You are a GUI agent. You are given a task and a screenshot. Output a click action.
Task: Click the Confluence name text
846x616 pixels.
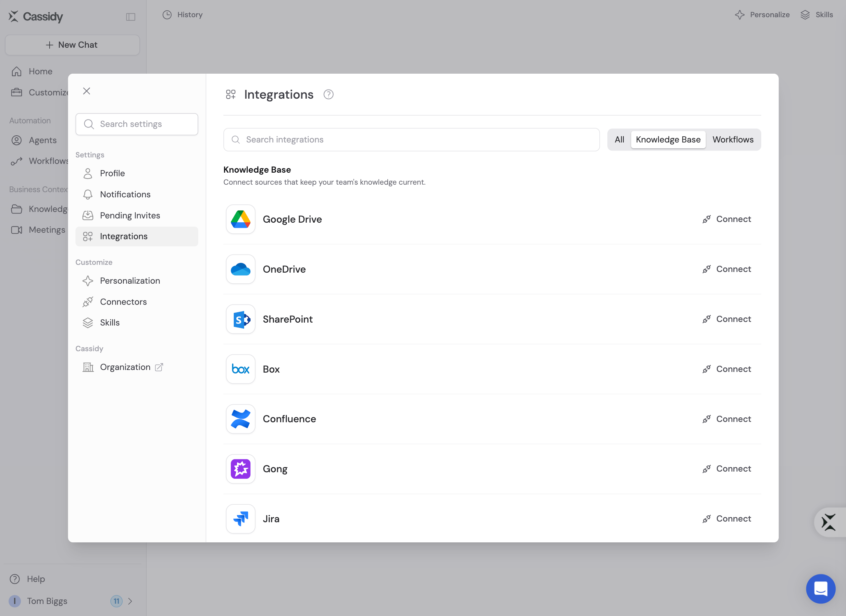click(289, 419)
